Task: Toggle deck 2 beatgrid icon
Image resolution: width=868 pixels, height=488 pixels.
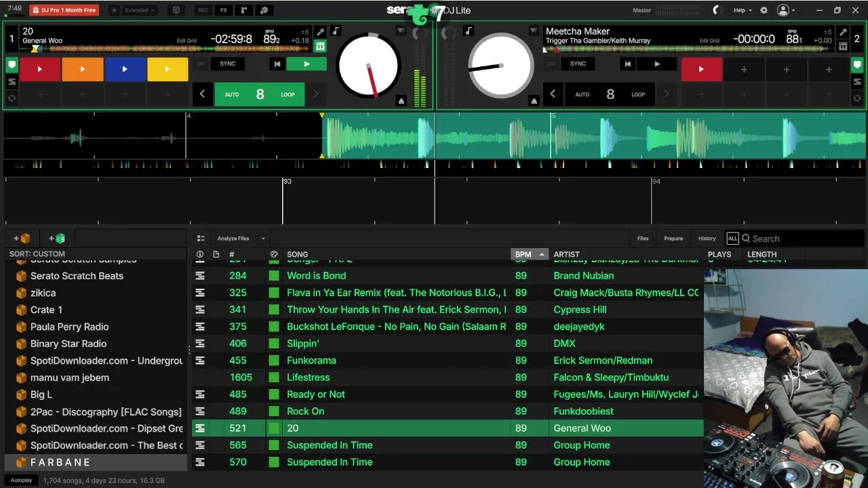Action: tap(843, 46)
